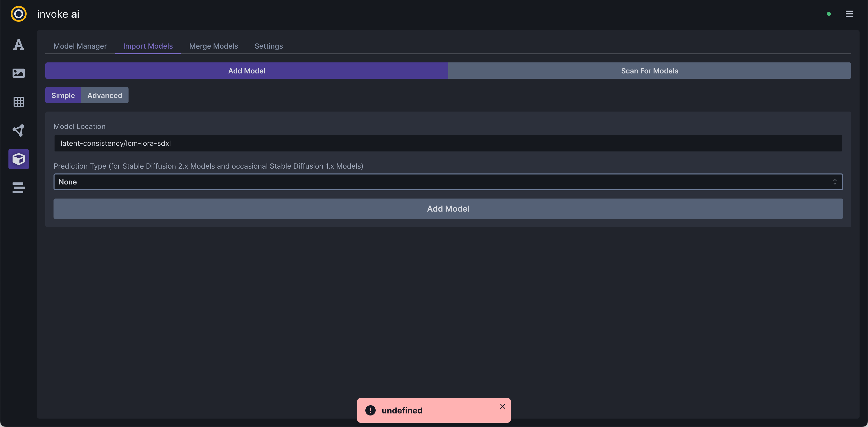Dismiss the undefined error toast
868x427 pixels.
tap(503, 406)
